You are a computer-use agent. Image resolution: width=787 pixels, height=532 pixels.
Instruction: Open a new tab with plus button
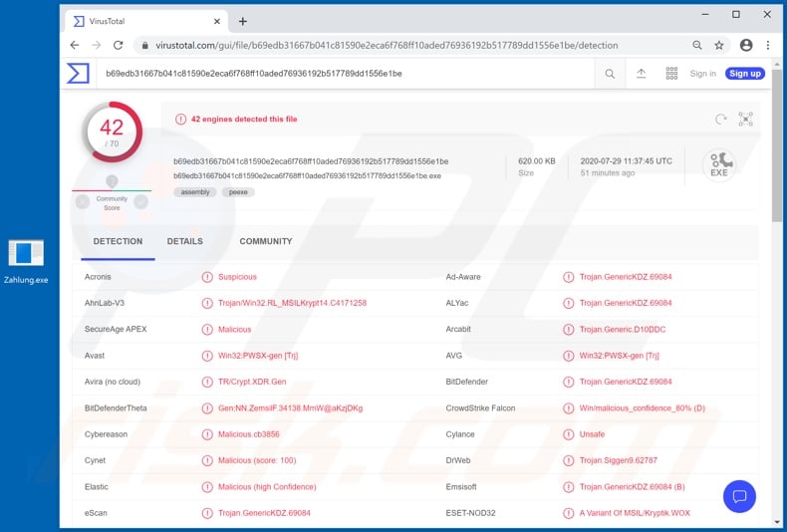coord(243,21)
